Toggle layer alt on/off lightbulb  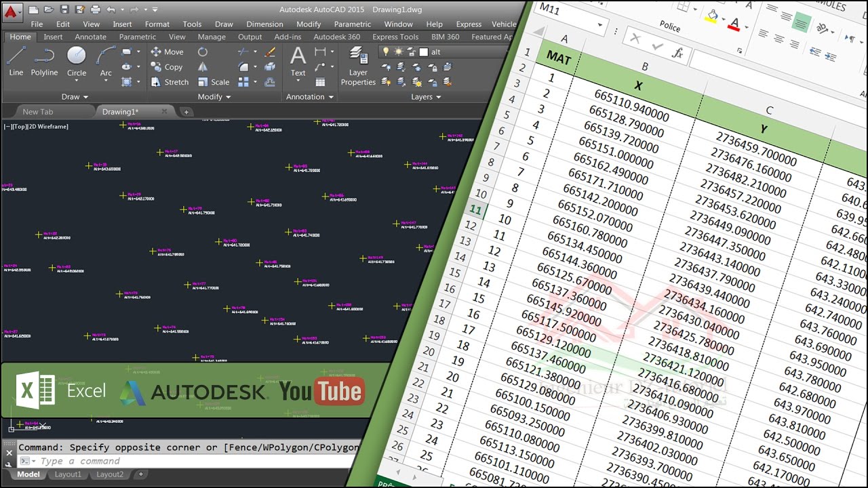[x=386, y=52]
